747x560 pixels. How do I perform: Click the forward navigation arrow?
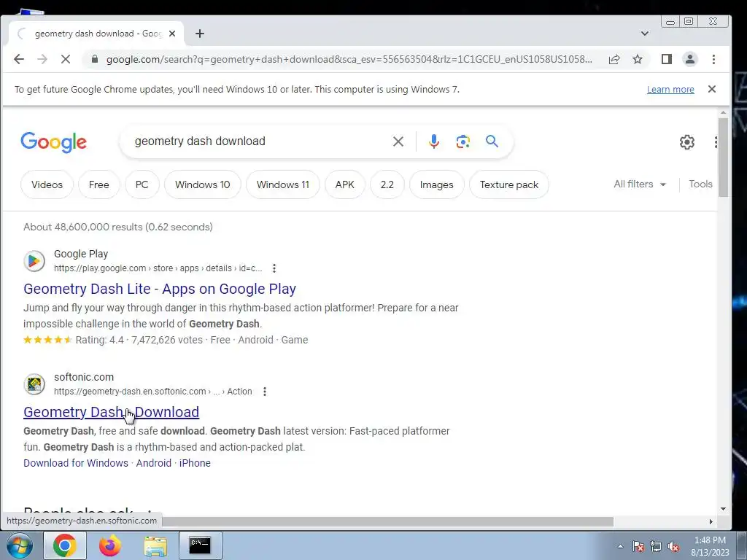click(42, 59)
